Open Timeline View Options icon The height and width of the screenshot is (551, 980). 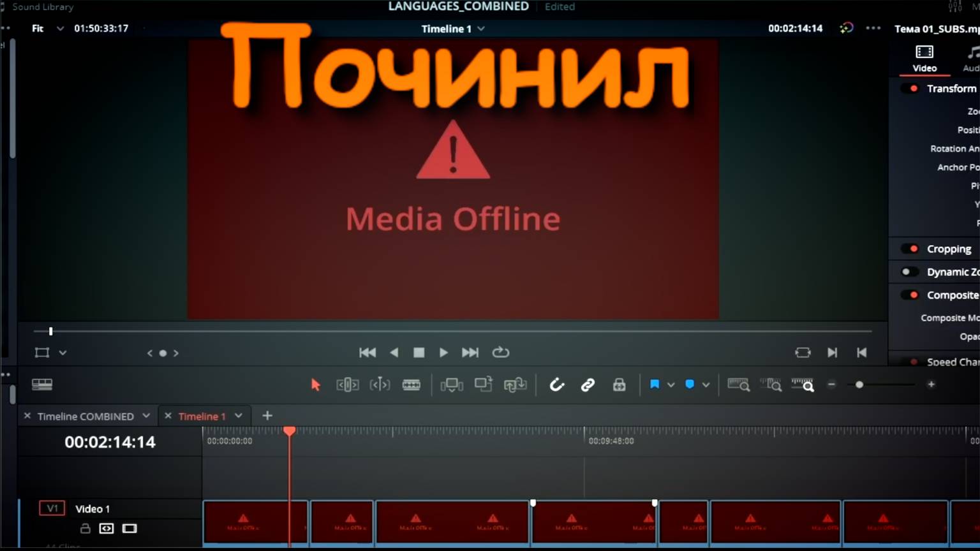[x=42, y=385]
